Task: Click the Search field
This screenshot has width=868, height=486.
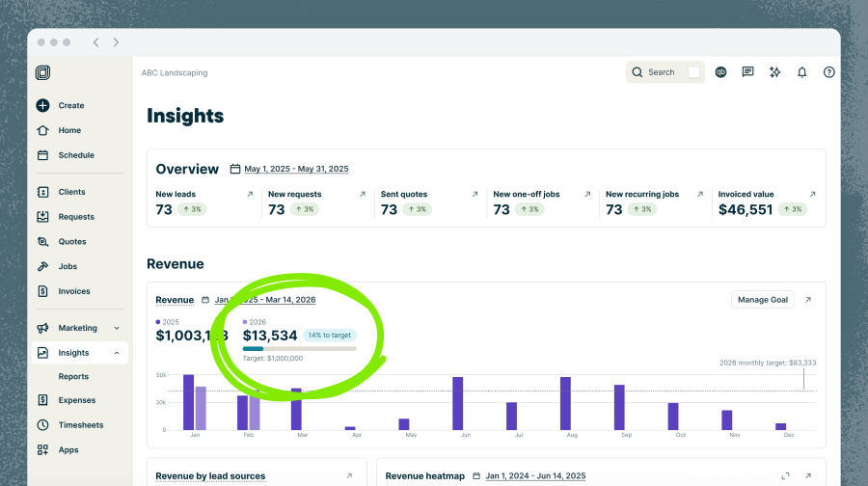Action: (664, 72)
